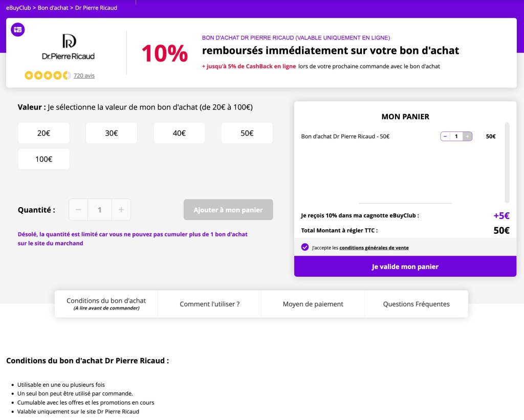Toggle the terms acceptance checkbox
This screenshot has width=524, height=420.
[305, 247]
